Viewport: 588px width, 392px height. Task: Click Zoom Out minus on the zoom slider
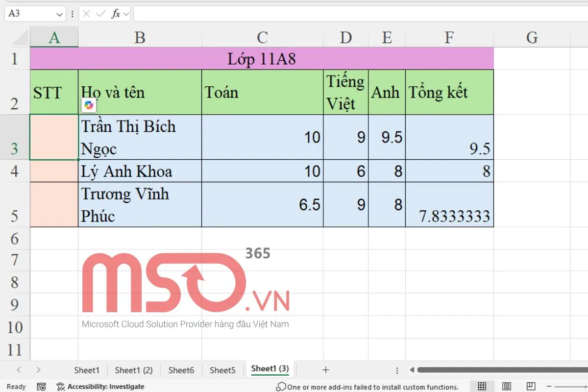click(x=549, y=386)
